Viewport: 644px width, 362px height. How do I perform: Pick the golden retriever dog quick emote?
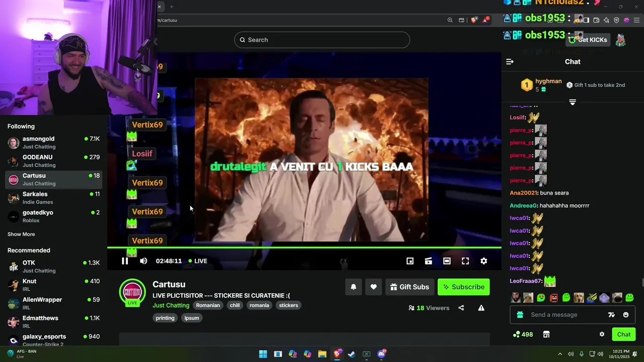click(579, 298)
